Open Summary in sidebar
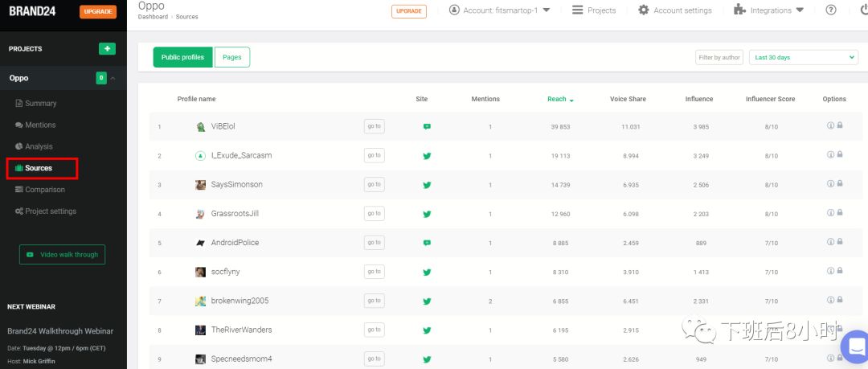The width and height of the screenshot is (868, 369). point(36,103)
